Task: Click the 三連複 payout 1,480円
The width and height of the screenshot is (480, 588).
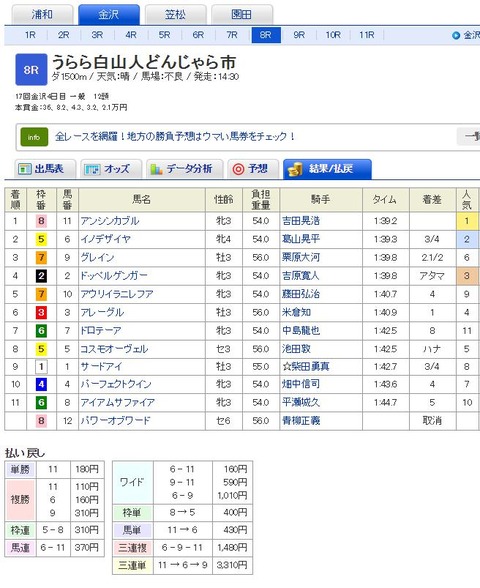Action: coord(232,548)
